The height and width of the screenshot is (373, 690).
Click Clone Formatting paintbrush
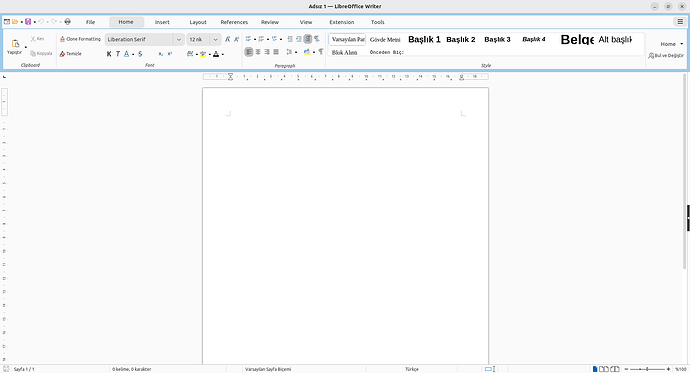80,39
